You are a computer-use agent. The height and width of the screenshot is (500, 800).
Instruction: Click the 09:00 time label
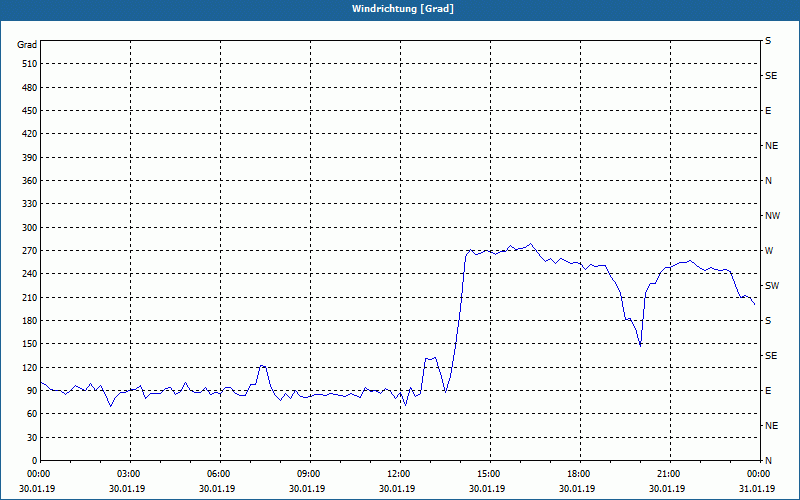click(x=311, y=474)
